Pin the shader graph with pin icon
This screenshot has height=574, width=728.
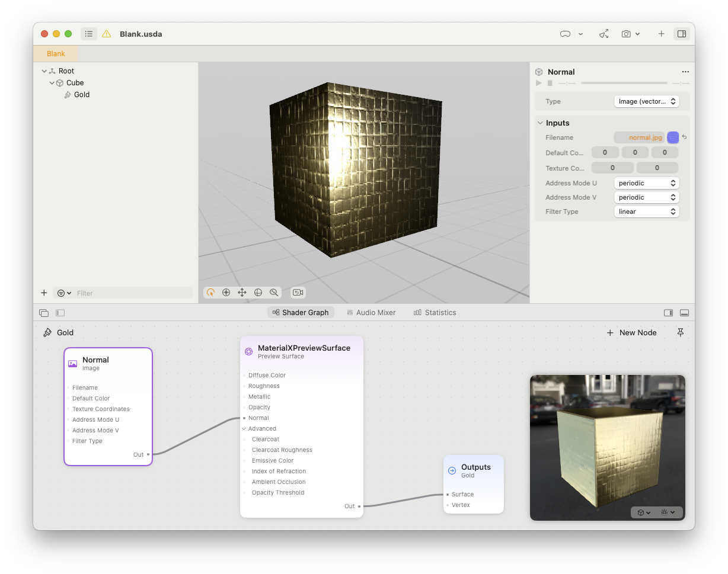pyautogui.click(x=681, y=333)
